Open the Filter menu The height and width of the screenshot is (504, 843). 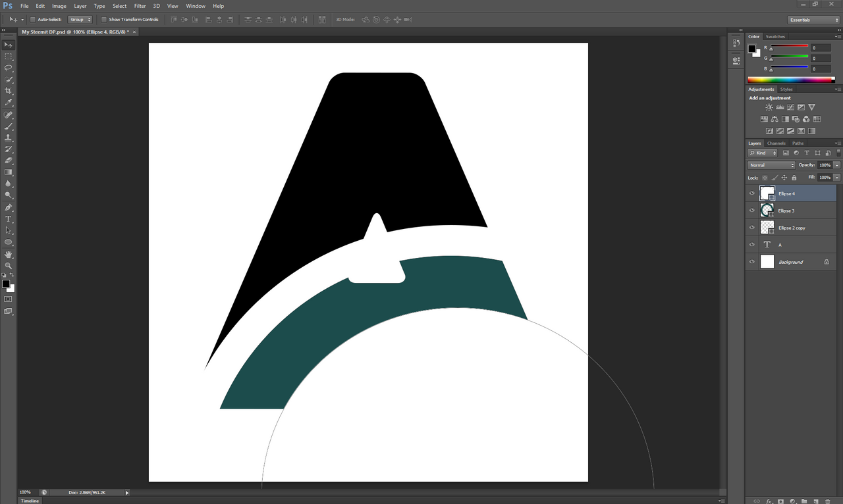point(140,6)
